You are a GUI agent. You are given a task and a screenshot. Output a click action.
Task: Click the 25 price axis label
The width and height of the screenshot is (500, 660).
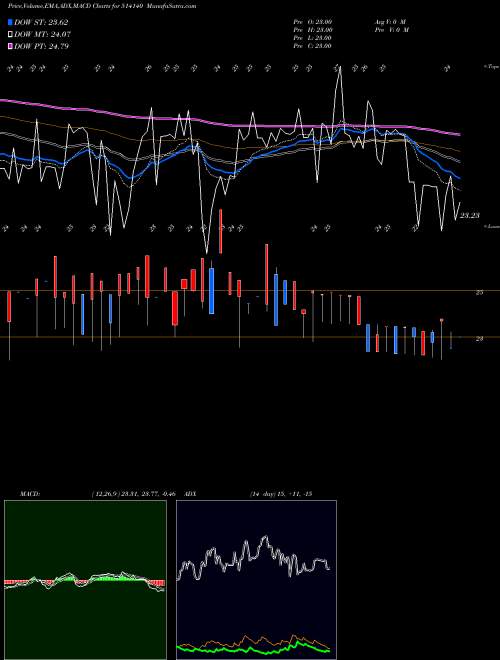coord(479,292)
